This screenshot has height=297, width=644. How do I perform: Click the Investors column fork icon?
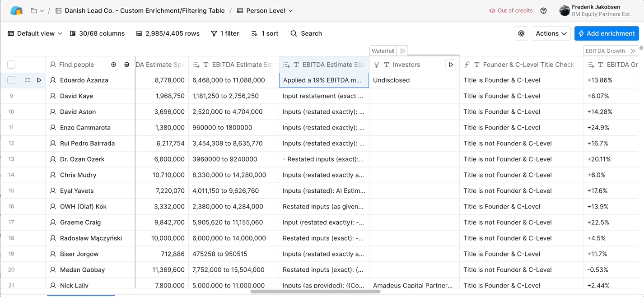pyautogui.click(x=377, y=65)
